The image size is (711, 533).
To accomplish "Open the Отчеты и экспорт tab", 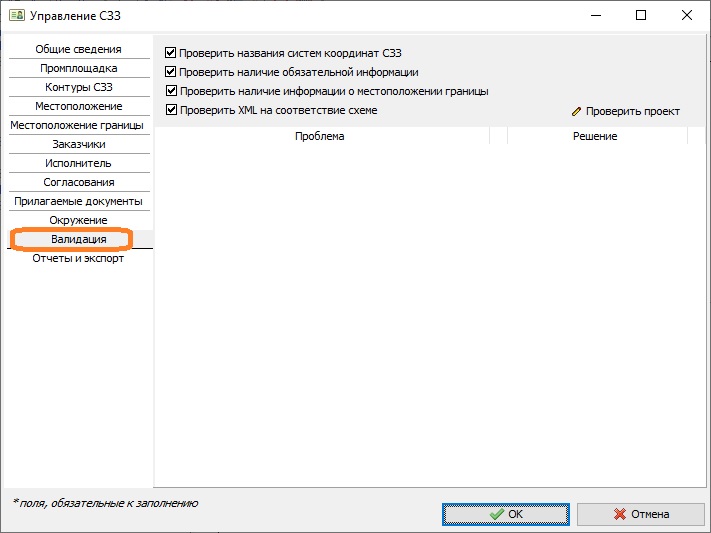I will click(78, 258).
